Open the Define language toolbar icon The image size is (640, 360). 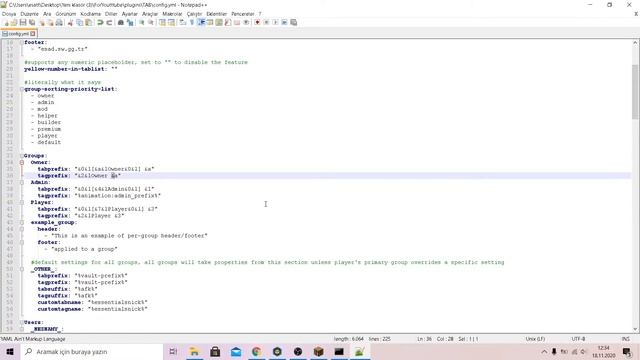tap(210, 22)
